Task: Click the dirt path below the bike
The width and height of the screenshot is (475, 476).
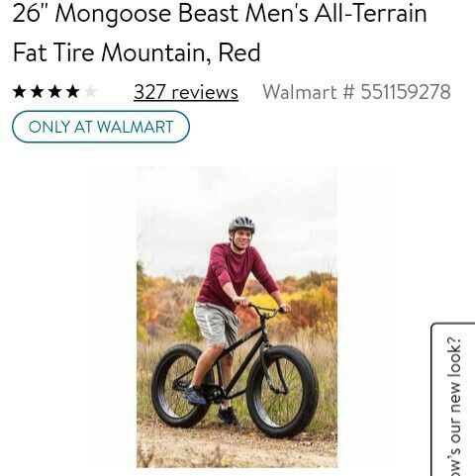Action: pyautogui.click(x=237, y=445)
